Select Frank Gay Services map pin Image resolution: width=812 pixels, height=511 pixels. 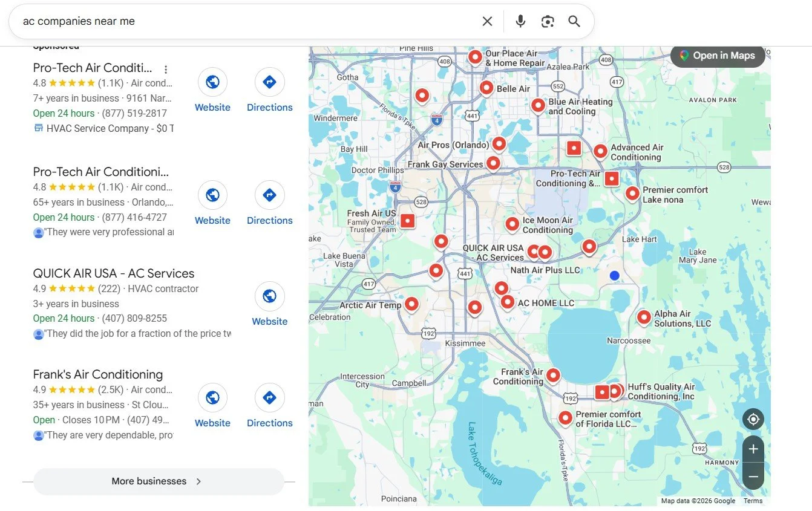[493, 163]
